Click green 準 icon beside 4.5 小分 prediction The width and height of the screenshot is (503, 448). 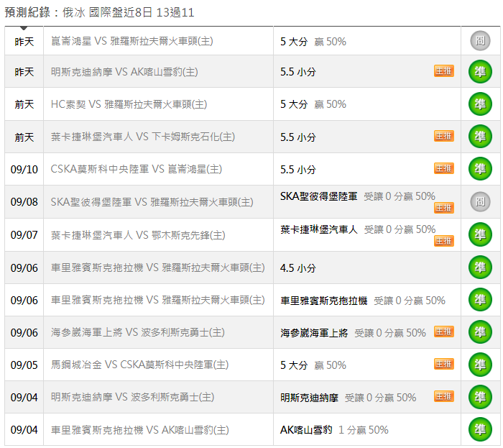(480, 267)
